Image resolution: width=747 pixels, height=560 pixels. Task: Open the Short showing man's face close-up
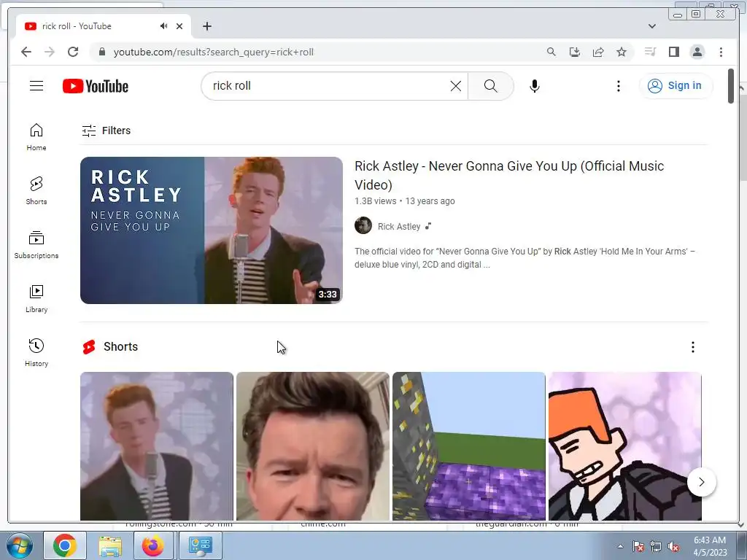pos(312,446)
